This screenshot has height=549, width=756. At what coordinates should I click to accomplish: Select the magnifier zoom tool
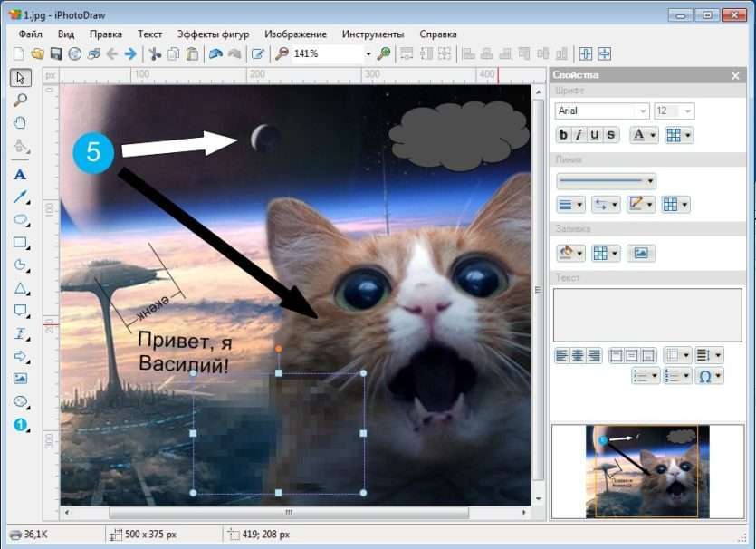(20, 100)
